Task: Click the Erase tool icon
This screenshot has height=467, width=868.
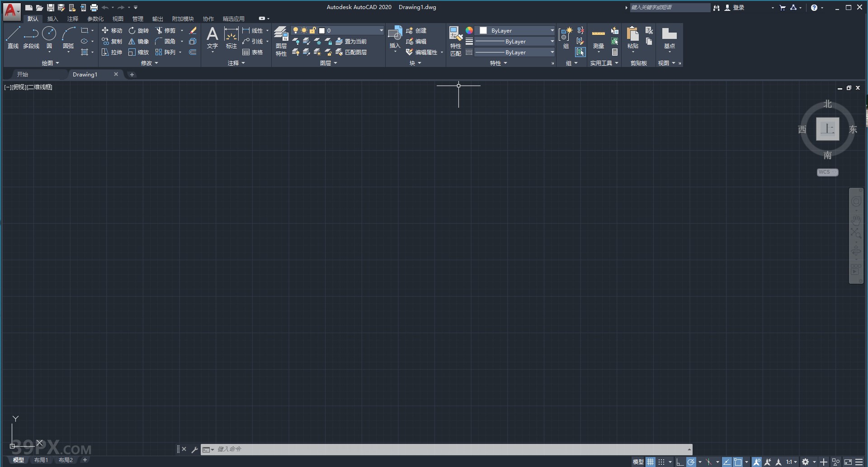Action: click(x=193, y=30)
